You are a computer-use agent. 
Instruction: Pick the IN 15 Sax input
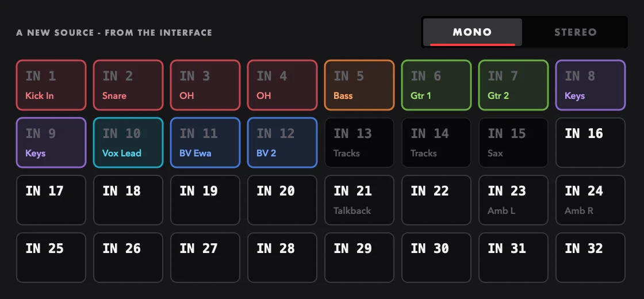pos(513,143)
